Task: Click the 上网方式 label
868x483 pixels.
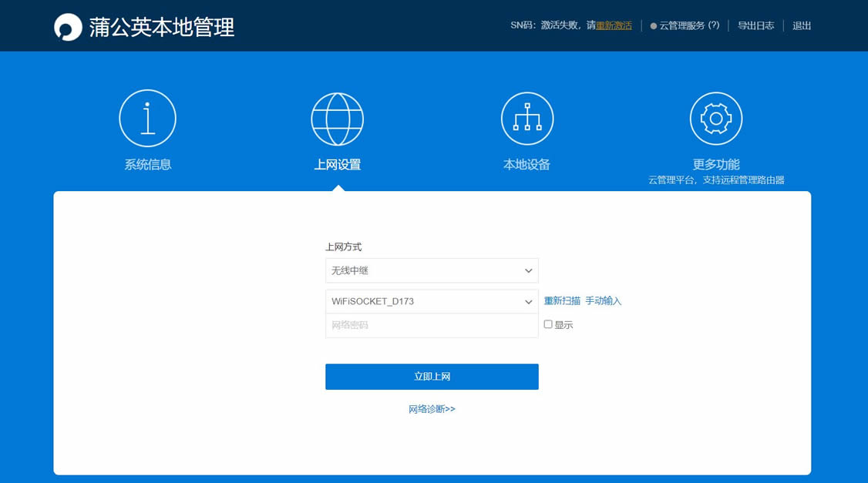Action: tap(343, 247)
